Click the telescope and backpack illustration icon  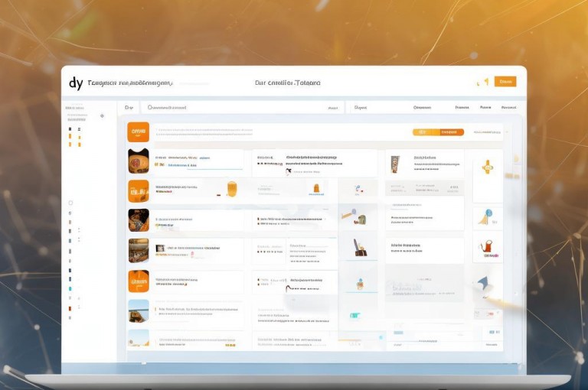click(x=354, y=217)
